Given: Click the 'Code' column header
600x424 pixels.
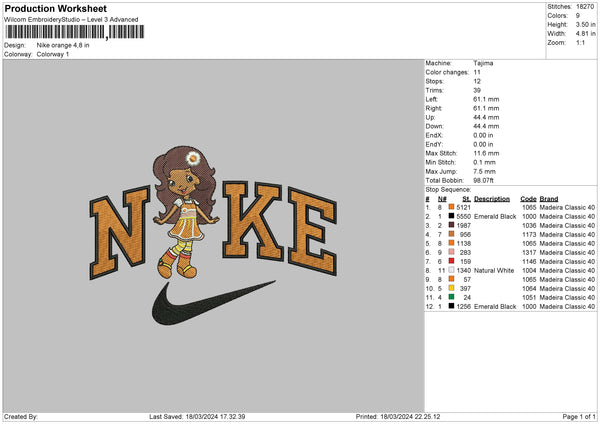Looking at the screenshot, I should click(528, 199).
